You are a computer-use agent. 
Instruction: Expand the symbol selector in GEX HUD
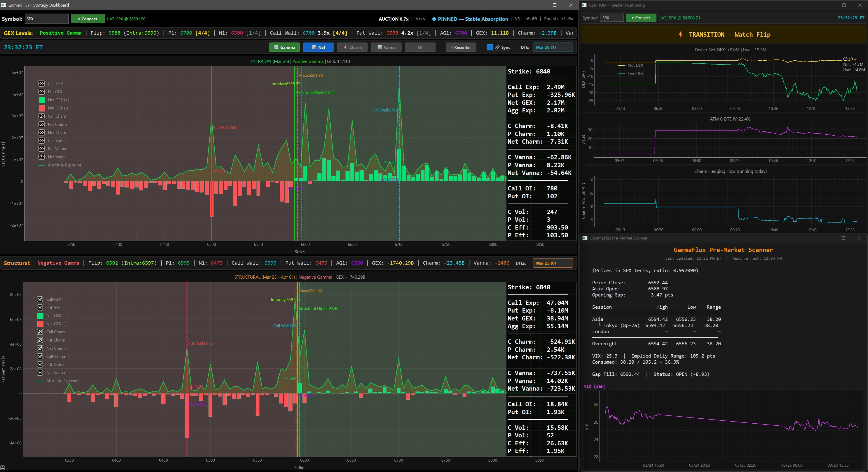[x=611, y=17]
